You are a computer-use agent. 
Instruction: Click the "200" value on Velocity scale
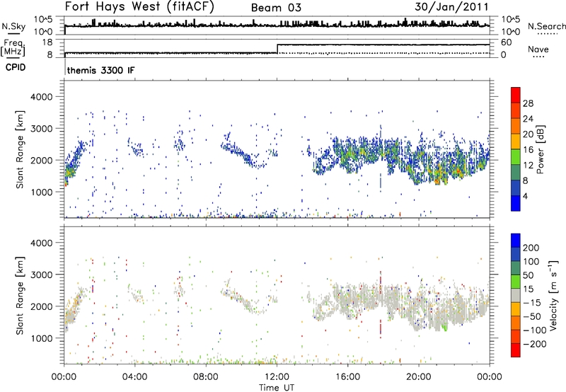click(531, 248)
